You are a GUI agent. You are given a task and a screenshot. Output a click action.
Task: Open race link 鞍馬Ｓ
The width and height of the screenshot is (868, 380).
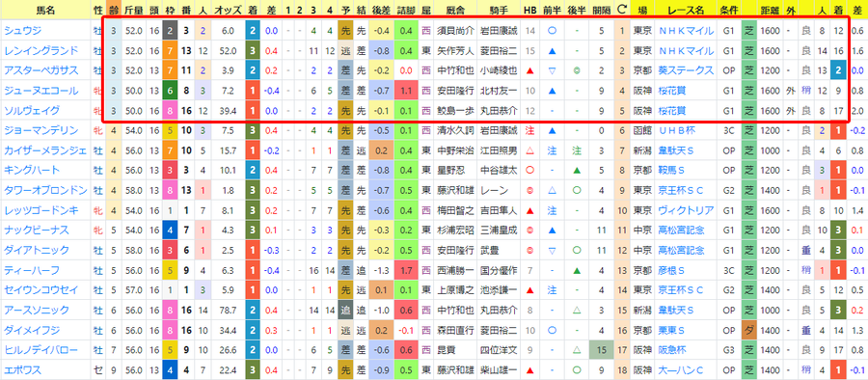tap(671, 171)
